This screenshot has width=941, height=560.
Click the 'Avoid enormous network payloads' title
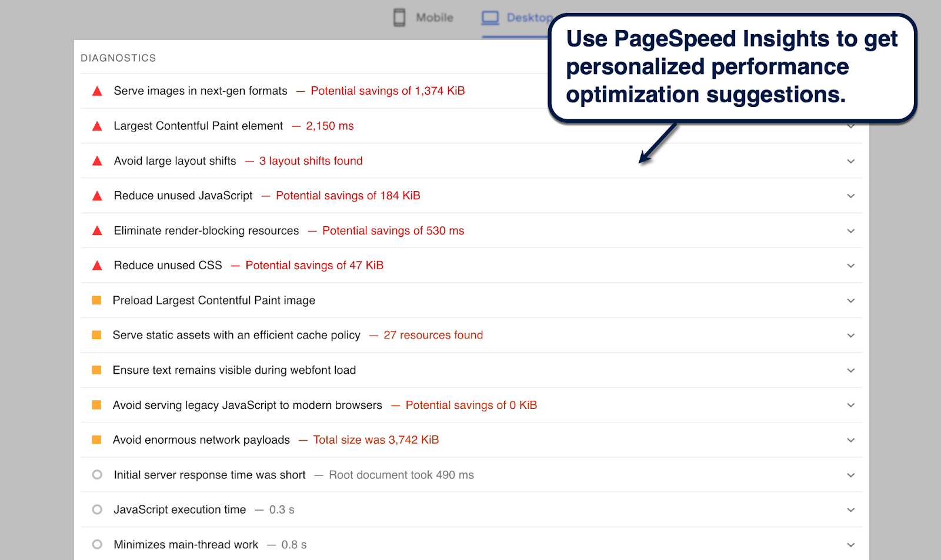pos(201,440)
